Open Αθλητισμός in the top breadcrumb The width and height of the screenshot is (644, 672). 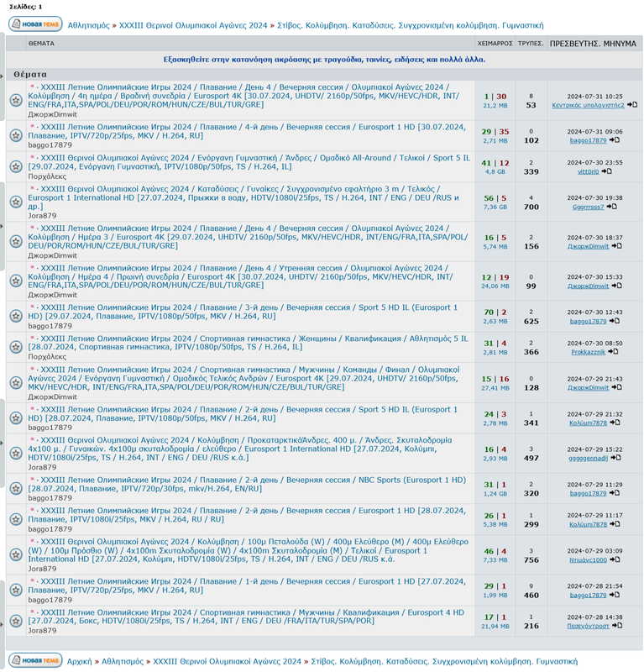(x=89, y=25)
